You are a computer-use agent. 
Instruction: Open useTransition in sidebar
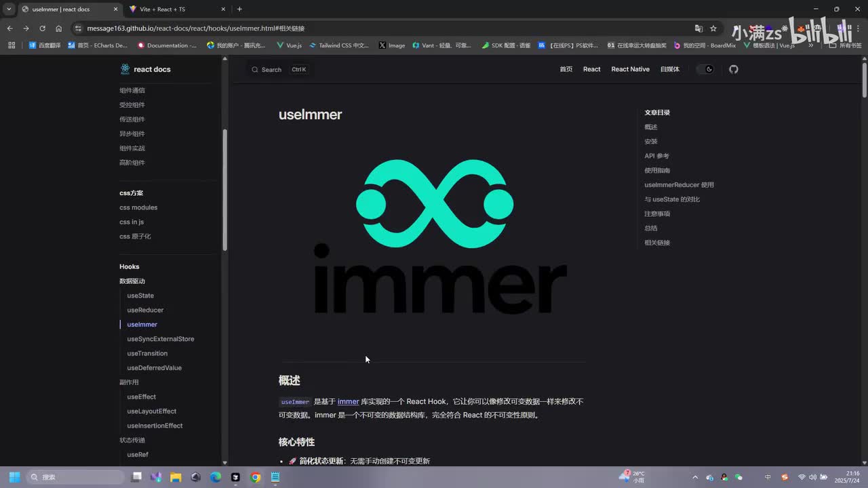[x=147, y=353]
